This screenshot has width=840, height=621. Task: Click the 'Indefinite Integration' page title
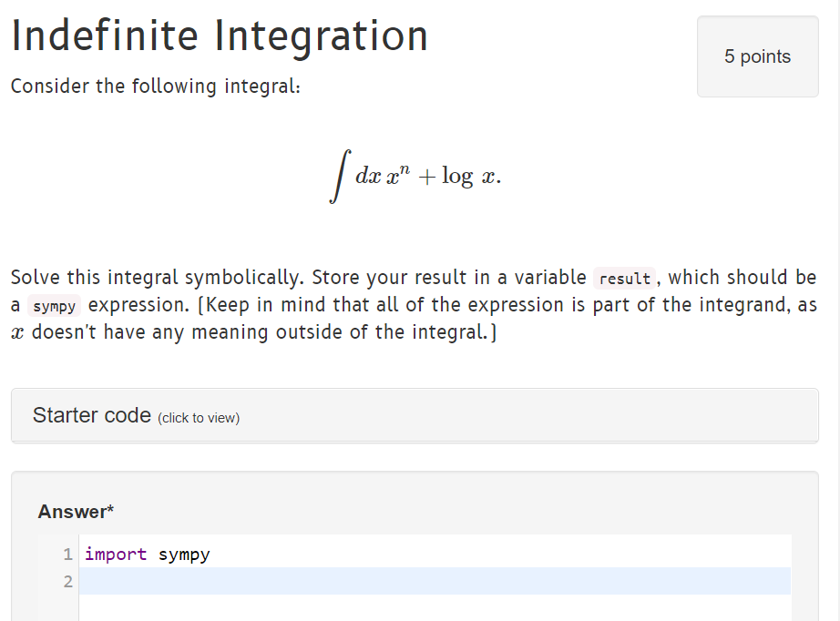(x=219, y=35)
